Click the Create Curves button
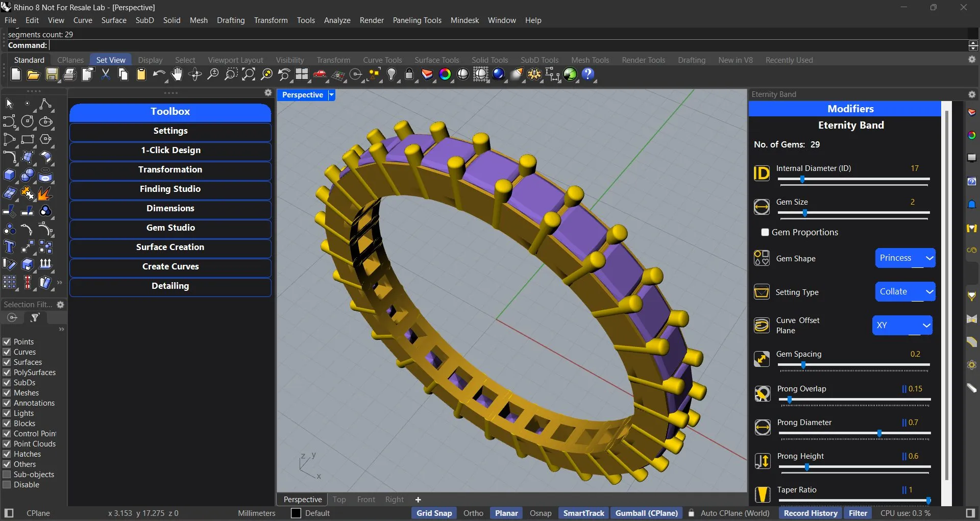 pos(170,266)
